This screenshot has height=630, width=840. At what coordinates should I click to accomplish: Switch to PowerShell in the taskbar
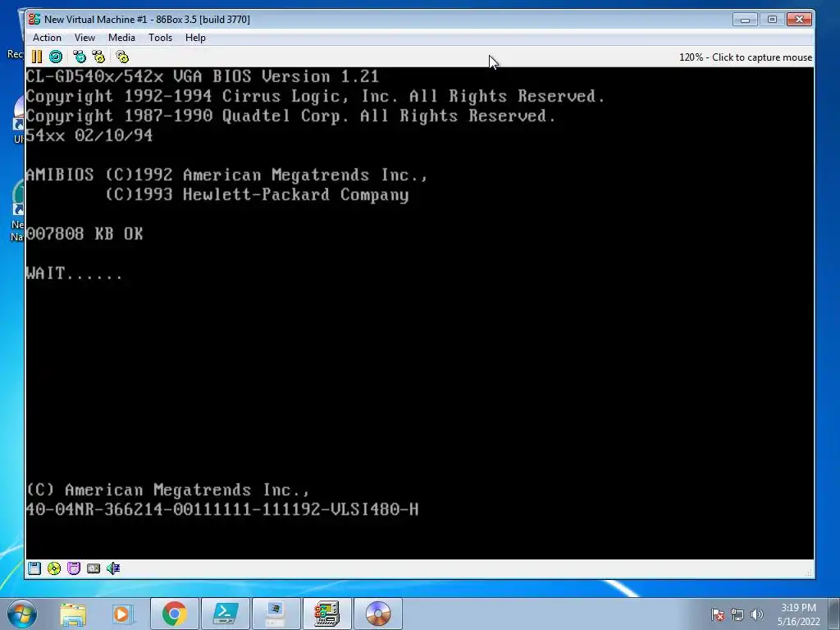point(226,614)
